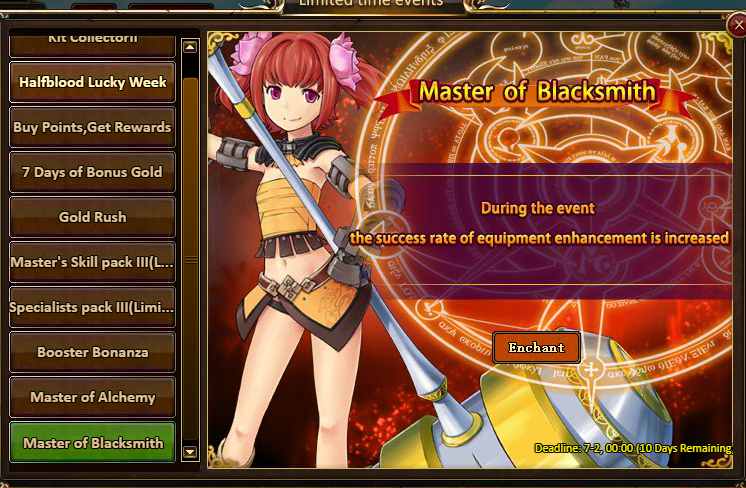Click the scroll down arrow in event list
This screenshot has width=746, height=488.
[190, 451]
